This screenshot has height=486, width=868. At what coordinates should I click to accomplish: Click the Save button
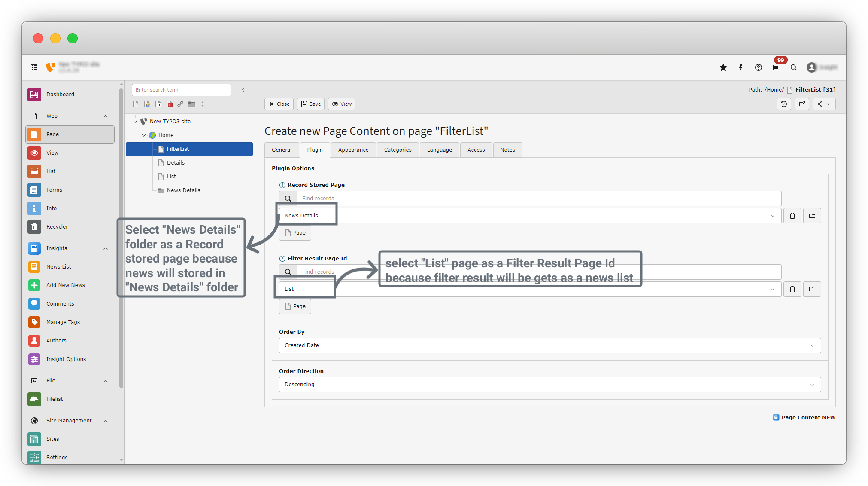pos(311,104)
